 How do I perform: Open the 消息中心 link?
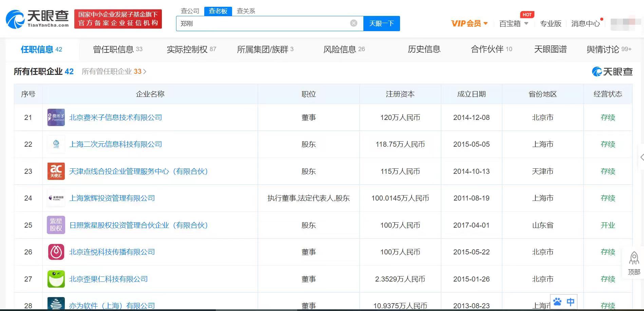coord(586,23)
